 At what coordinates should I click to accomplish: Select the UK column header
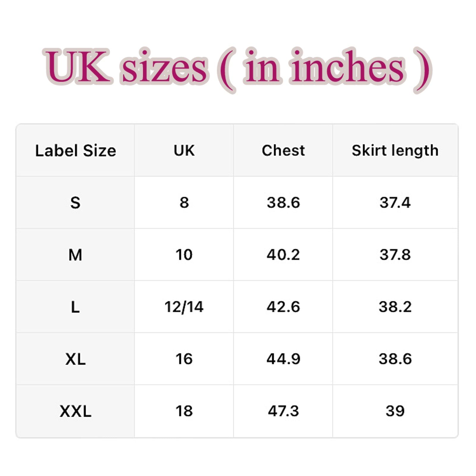click(184, 151)
